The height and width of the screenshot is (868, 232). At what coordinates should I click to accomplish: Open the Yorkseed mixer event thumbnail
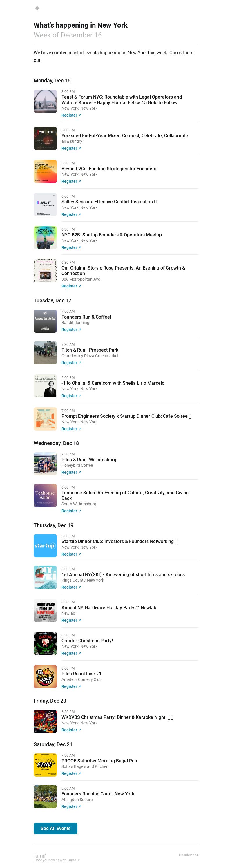[x=45, y=138]
